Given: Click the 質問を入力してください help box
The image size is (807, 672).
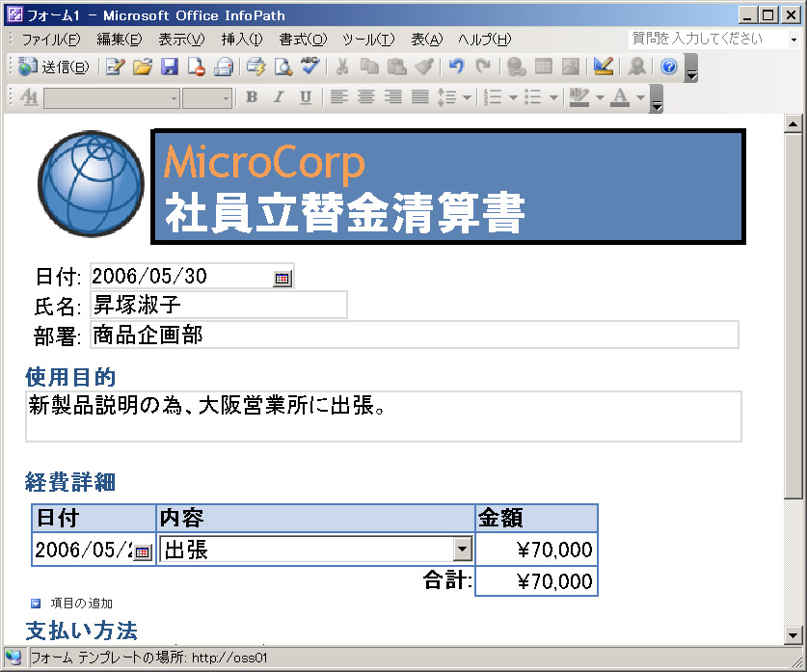Looking at the screenshot, I should 708,39.
